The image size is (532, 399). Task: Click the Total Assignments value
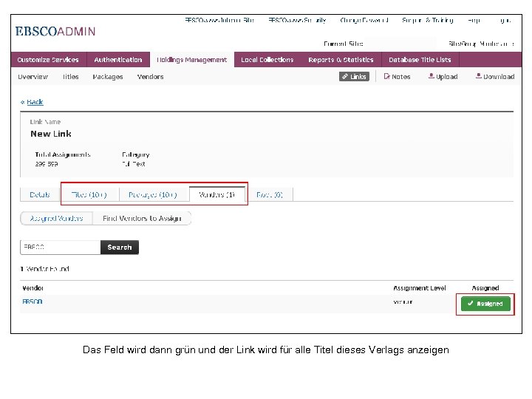click(47, 164)
